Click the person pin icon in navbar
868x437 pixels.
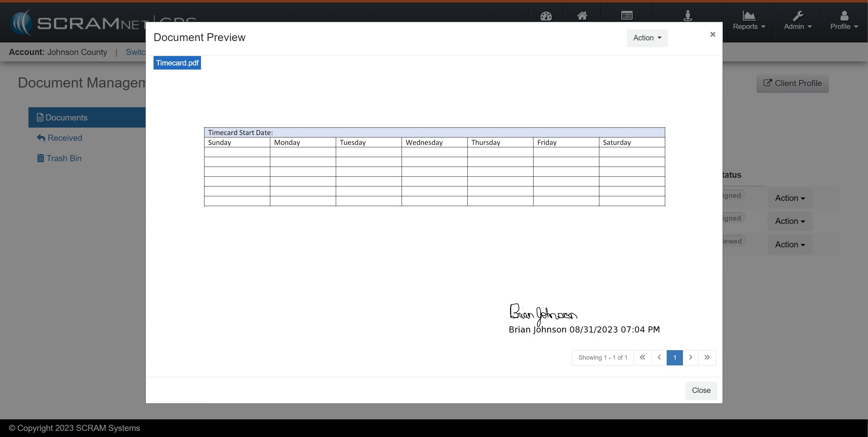point(688,16)
